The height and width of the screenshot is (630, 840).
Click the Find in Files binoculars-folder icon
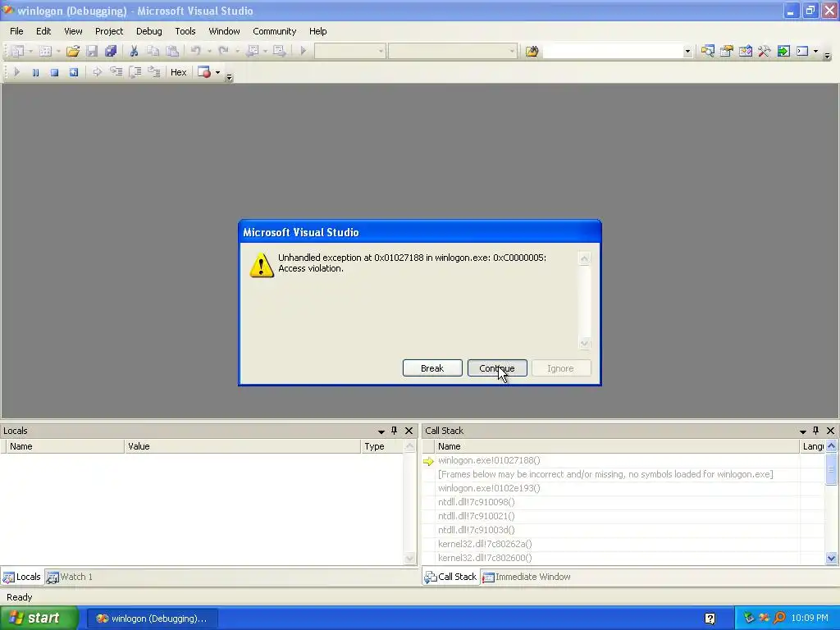[x=532, y=52]
